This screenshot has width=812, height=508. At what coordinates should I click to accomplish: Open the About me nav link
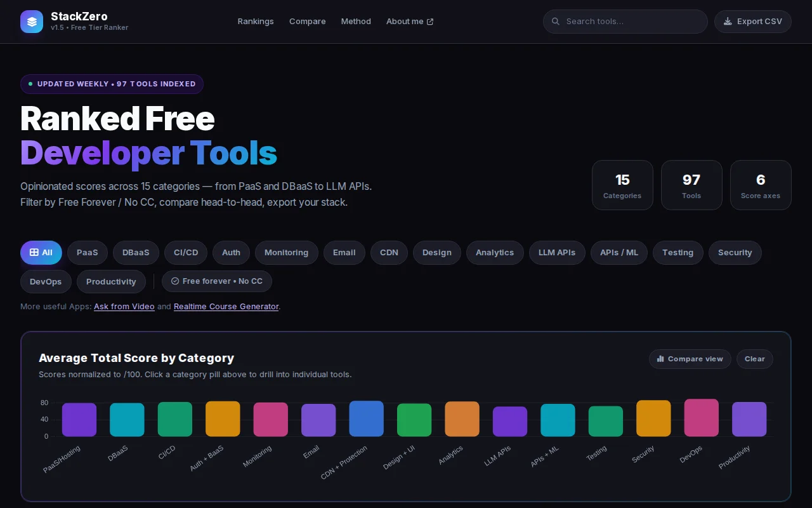410,22
